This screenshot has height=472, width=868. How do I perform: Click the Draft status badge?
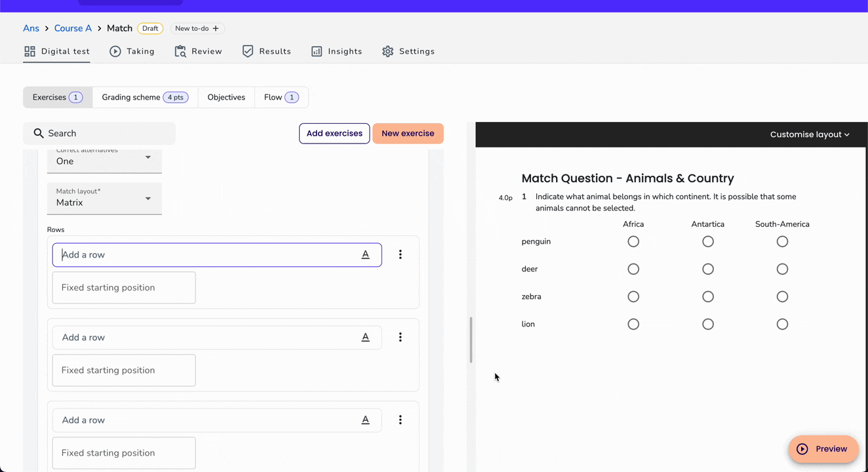pos(150,28)
